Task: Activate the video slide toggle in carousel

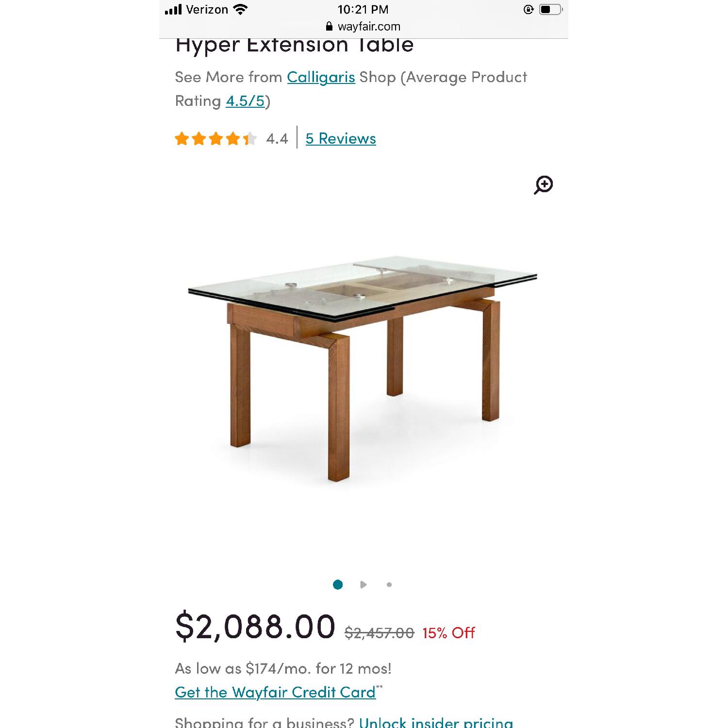Action: click(x=364, y=585)
